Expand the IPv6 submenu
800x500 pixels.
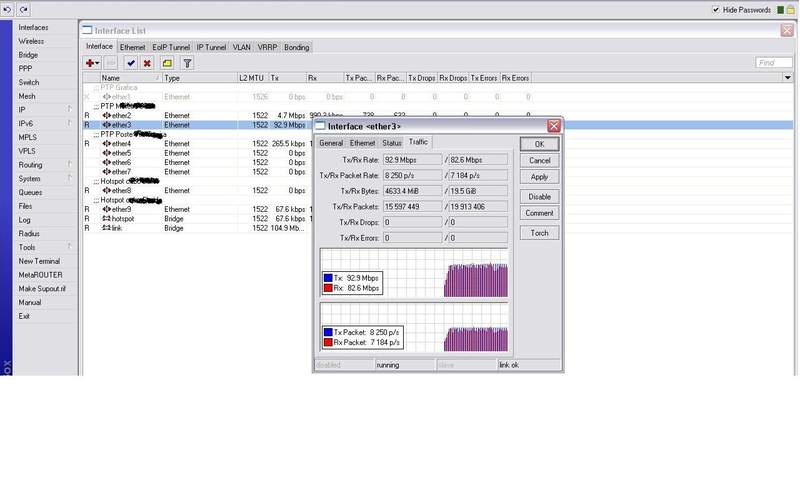(43, 123)
